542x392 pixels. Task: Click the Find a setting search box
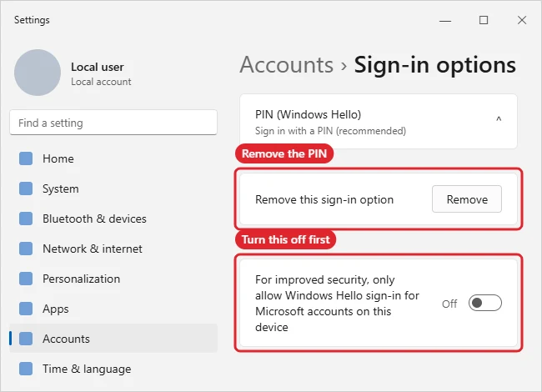click(x=113, y=123)
